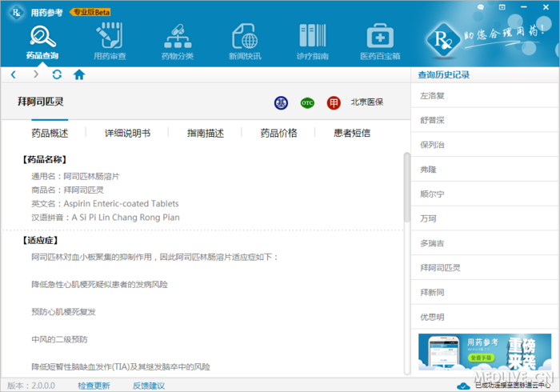This screenshot has width=560, height=392.
Task: Click the 已成功连接至医脉通云中心 status text
Action: (513, 386)
